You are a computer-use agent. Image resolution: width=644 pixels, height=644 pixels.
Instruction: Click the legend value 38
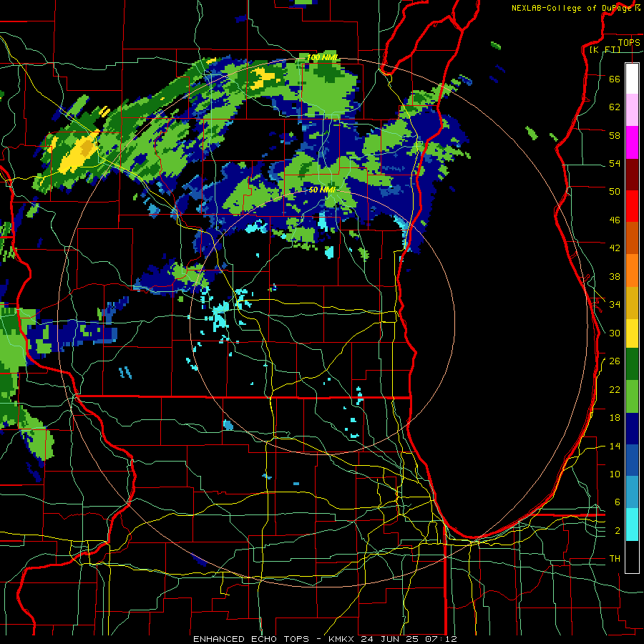click(615, 277)
